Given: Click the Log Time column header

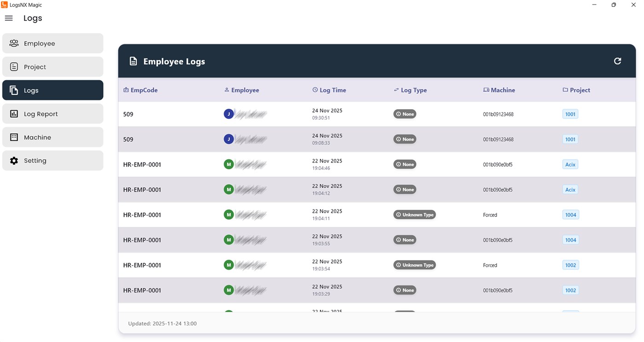Looking at the screenshot, I should click(x=329, y=90).
